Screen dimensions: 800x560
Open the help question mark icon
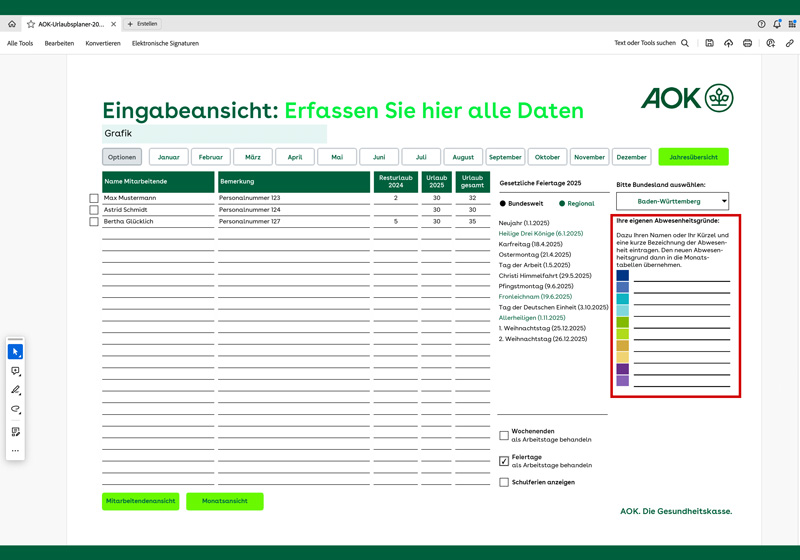[761, 24]
